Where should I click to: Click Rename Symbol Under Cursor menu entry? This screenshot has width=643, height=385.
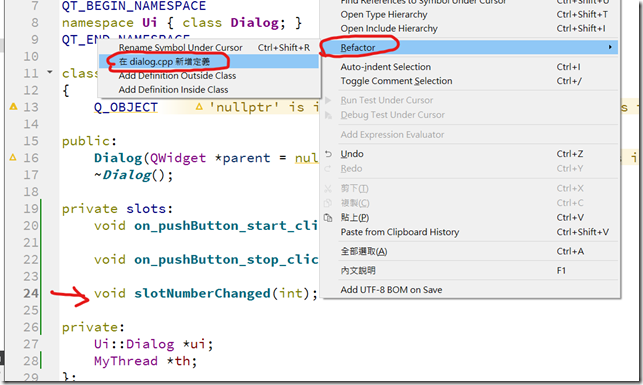click(x=209, y=48)
